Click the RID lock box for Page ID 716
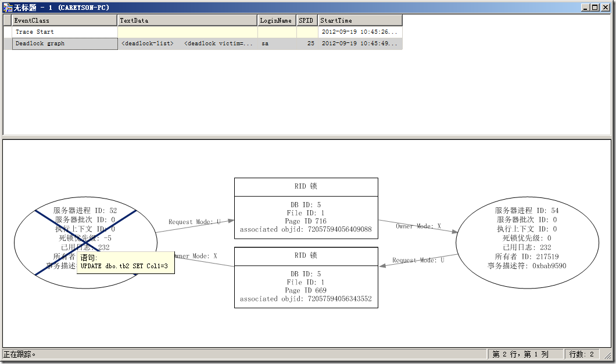Screen dimensions: 616x364 tap(306, 208)
